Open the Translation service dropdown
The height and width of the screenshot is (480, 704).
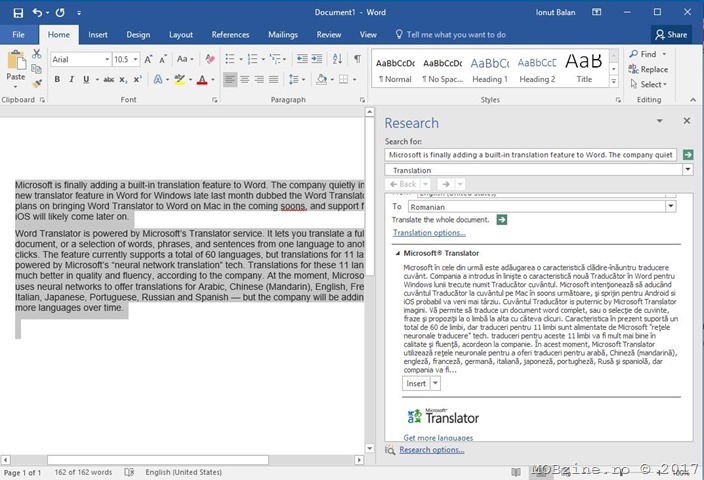(687, 170)
